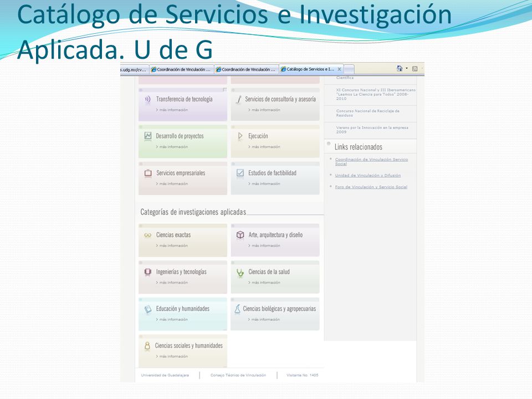Open XI Concurso Nacional Leamos La Ciencia item

(376, 94)
